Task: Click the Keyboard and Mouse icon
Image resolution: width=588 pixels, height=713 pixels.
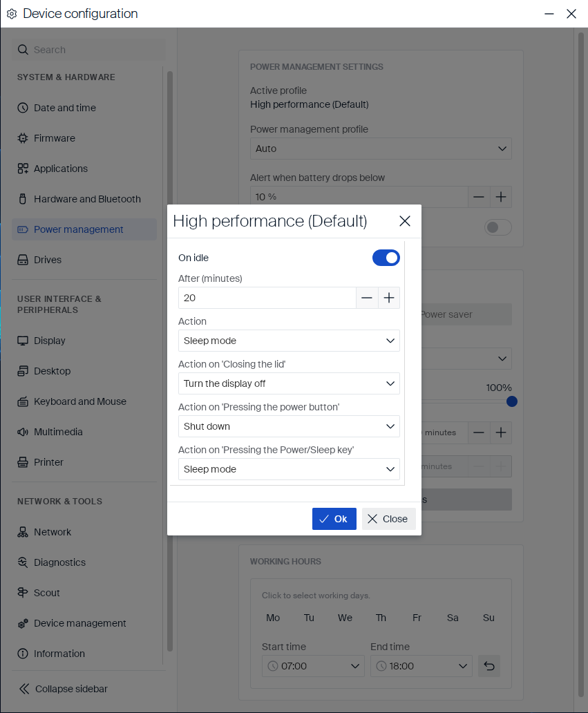Action: pyautogui.click(x=23, y=401)
